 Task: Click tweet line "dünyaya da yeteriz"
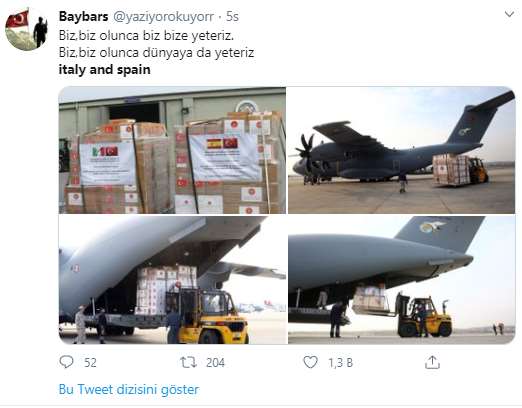click(198, 53)
